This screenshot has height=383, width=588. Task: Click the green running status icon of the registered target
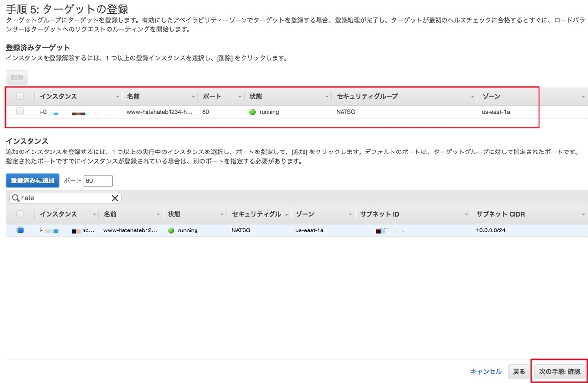[252, 112]
